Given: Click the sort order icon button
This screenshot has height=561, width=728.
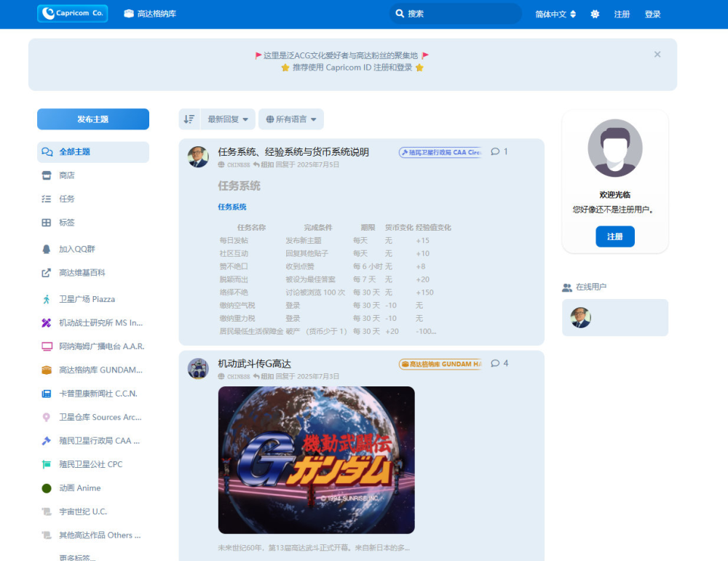Looking at the screenshot, I should pos(189,119).
